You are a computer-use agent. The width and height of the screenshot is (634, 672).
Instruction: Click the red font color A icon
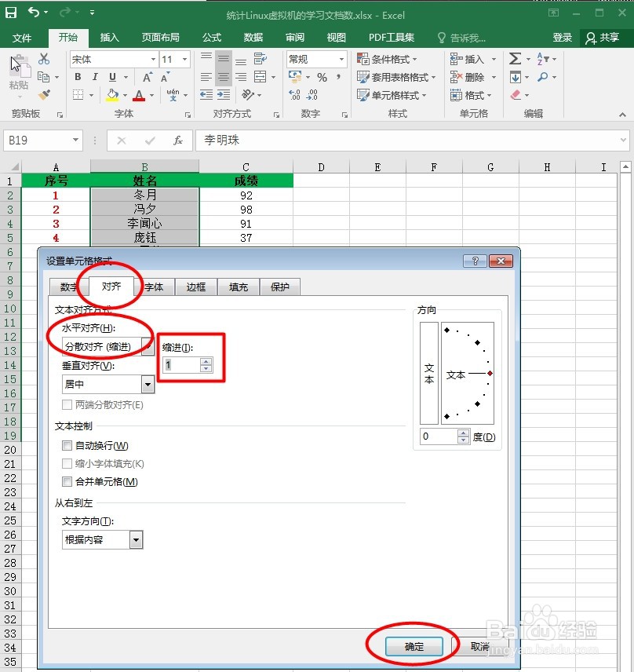coord(139,95)
